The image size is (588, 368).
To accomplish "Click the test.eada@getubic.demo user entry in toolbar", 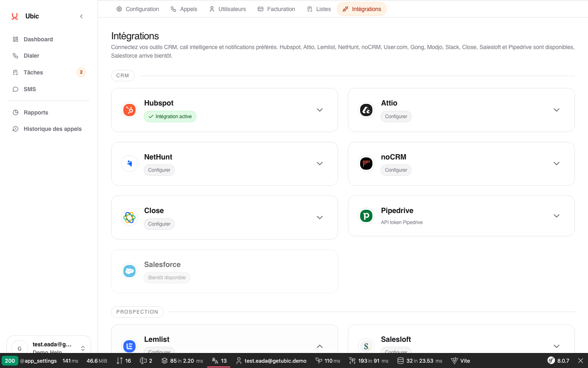I will click(x=271, y=361).
